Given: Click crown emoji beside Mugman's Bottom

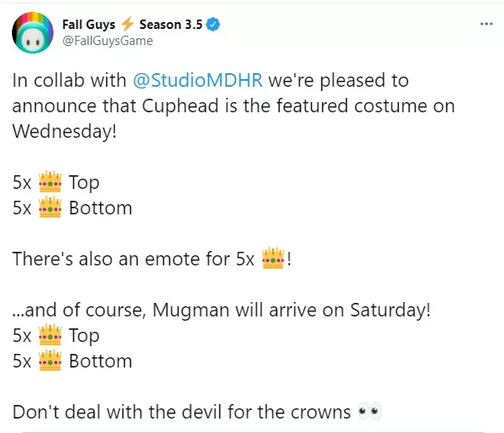Looking at the screenshot, I should pos(50,361).
